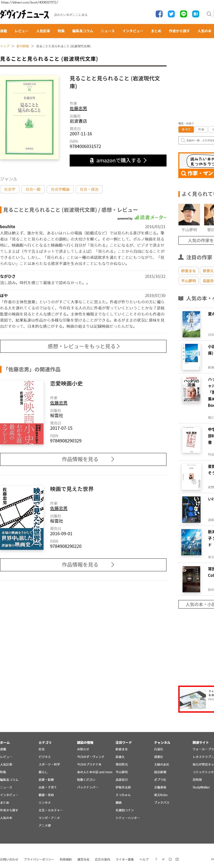Click 感想・レビューをもっと見る button
The image size is (214, 868).
(83, 346)
